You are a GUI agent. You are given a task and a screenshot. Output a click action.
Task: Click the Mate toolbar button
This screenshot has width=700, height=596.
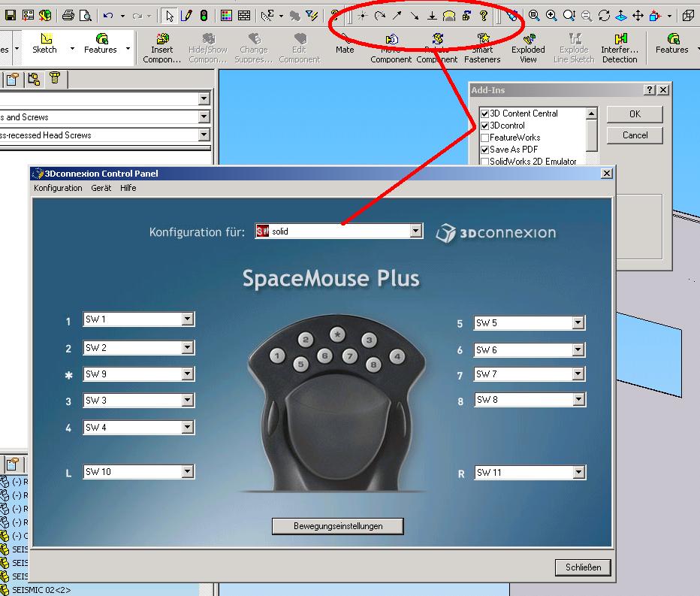[345, 44]
